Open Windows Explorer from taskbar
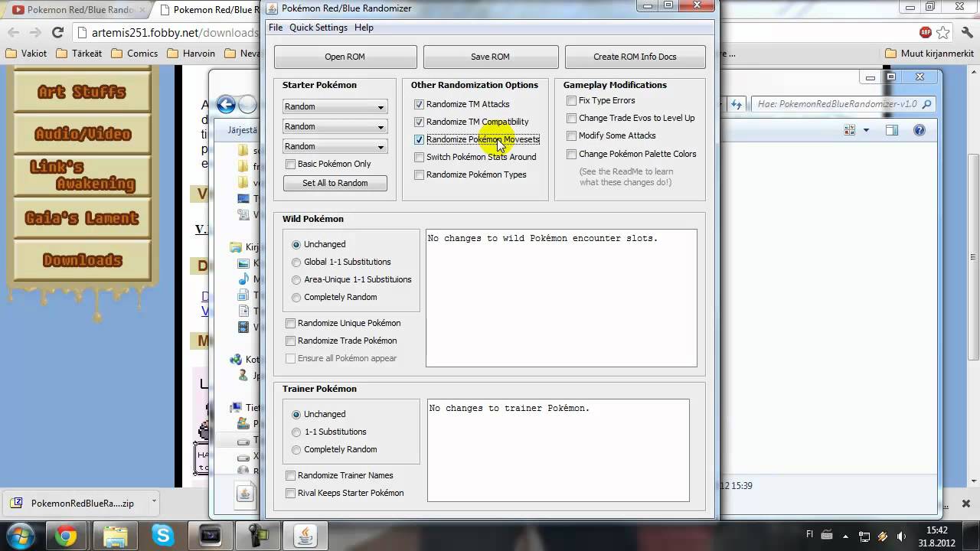The width and height of the screenshot is (980, 551). click(115, 536)
